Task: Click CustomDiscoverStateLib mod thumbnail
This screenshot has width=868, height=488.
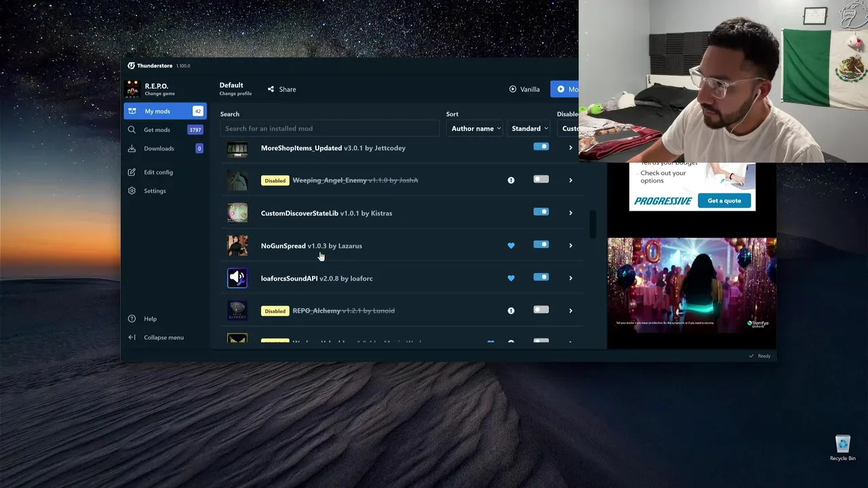Action: 237,213
